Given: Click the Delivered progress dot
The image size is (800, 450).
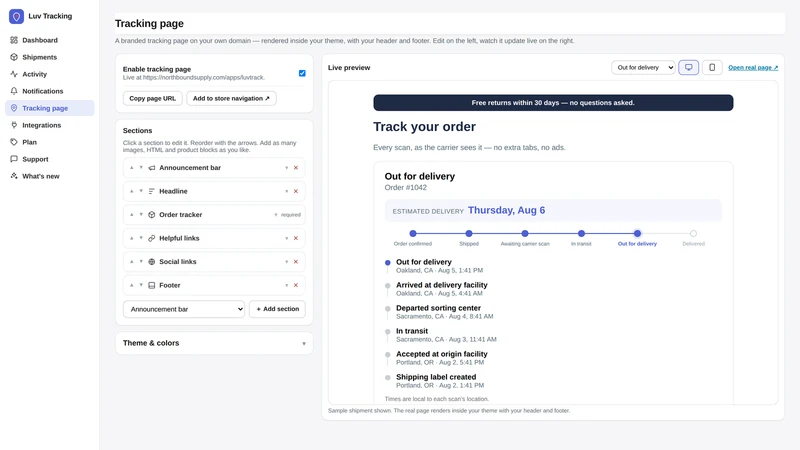Looking at the screenshot, I should point(693,234).
